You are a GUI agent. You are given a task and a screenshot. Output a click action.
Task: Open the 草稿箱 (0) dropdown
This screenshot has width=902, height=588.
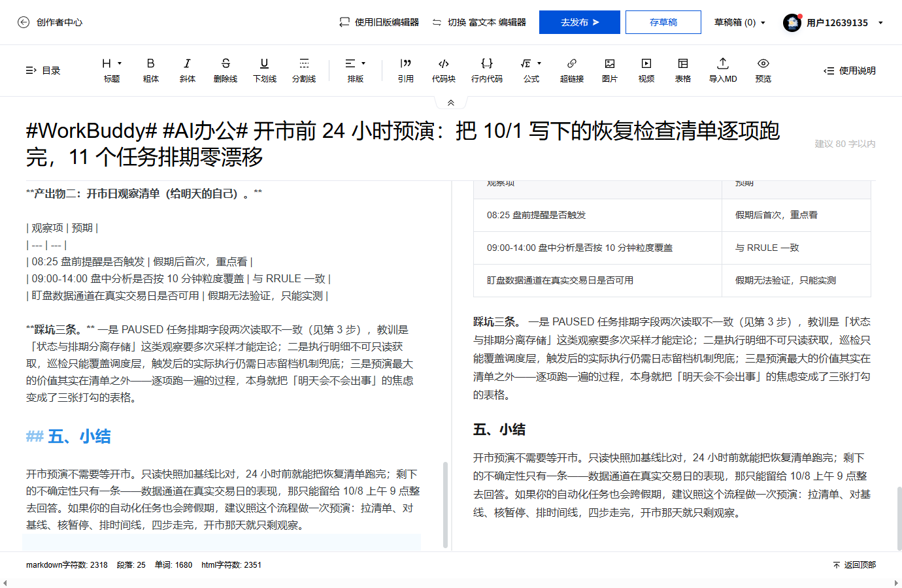[x=739, y=22]
